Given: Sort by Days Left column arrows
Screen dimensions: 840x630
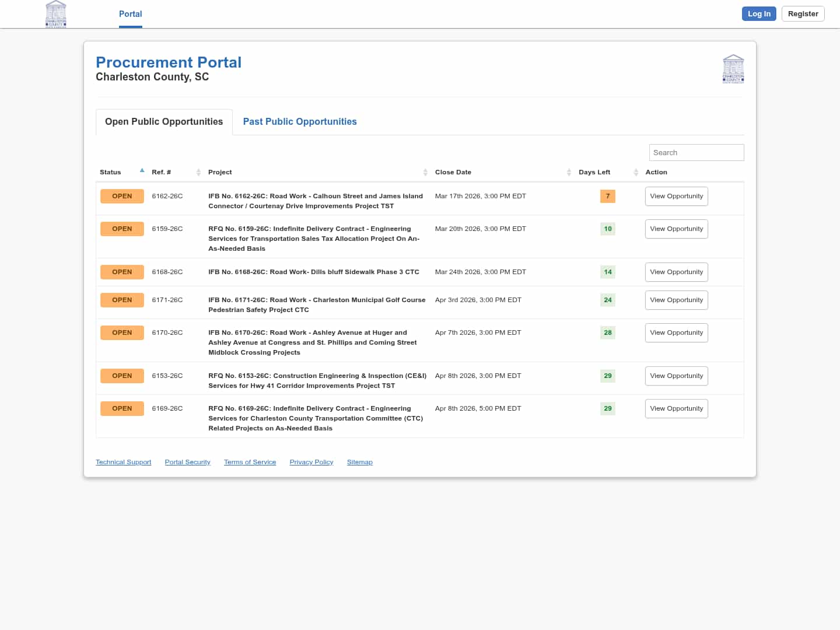Looking at the screenshot, I should (x=636, y=172).
